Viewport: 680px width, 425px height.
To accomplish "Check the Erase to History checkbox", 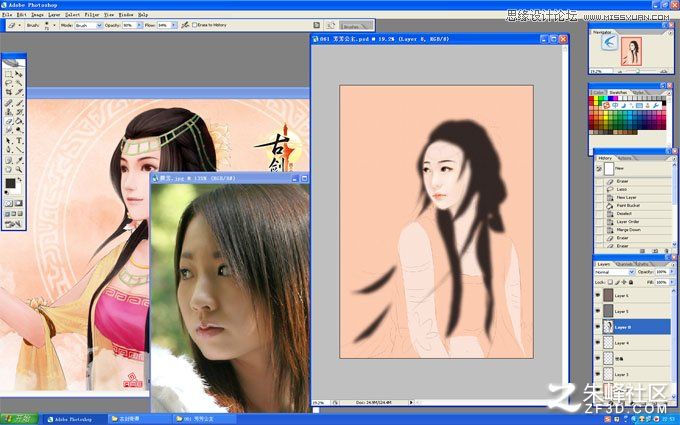I will pyautogui.click(x=194, y=25).
